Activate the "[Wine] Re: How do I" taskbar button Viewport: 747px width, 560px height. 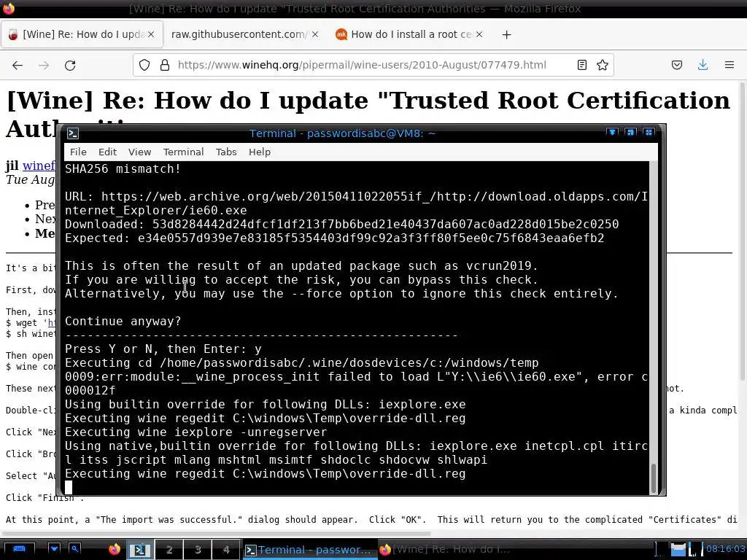tap(446, 550)
